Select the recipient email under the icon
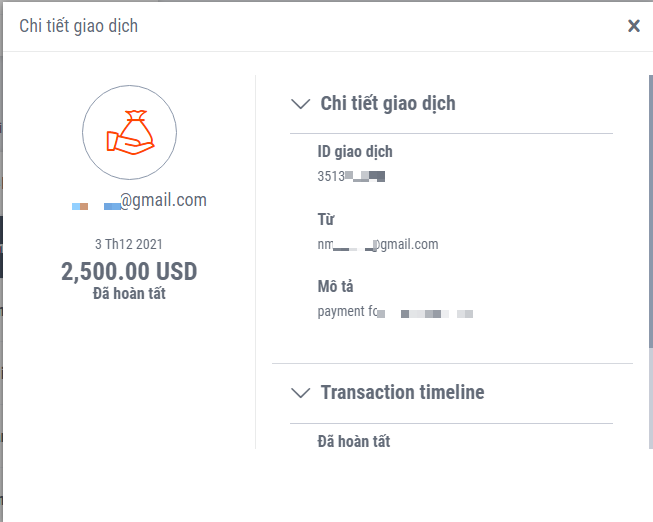Image resolution: width=653 pixels, height=522 pixels. pos(139,200)
